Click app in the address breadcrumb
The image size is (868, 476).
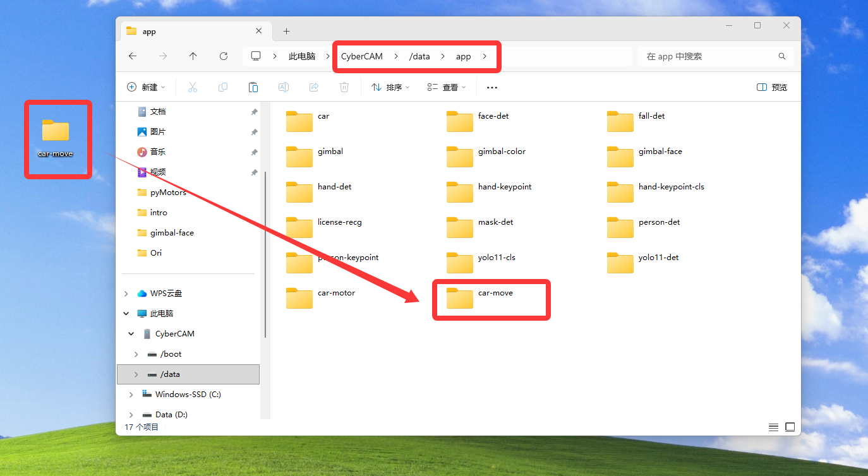464,56
